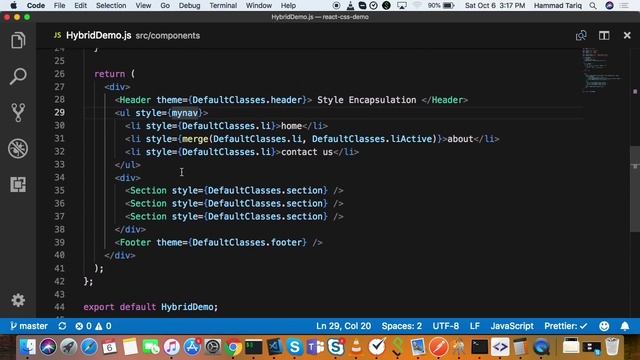Viewport: 640px width, 360px height.
Task: Click 'Style Encapsulation' text on line 28
Action: [x=367, y=100]
